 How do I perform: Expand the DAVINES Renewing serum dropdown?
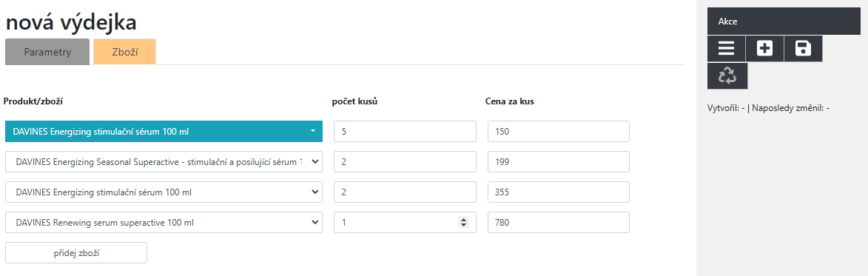click(164, 223)
